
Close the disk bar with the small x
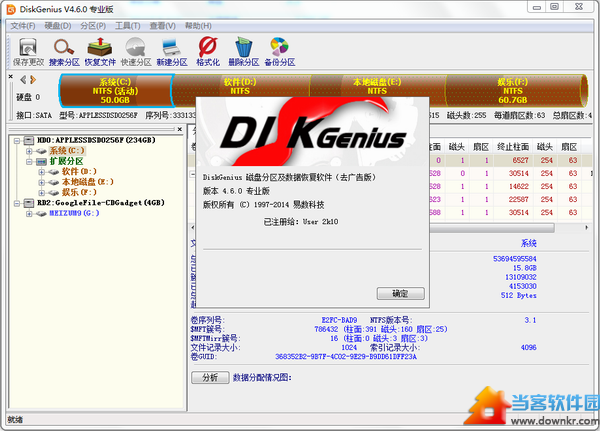click(11, 77)
